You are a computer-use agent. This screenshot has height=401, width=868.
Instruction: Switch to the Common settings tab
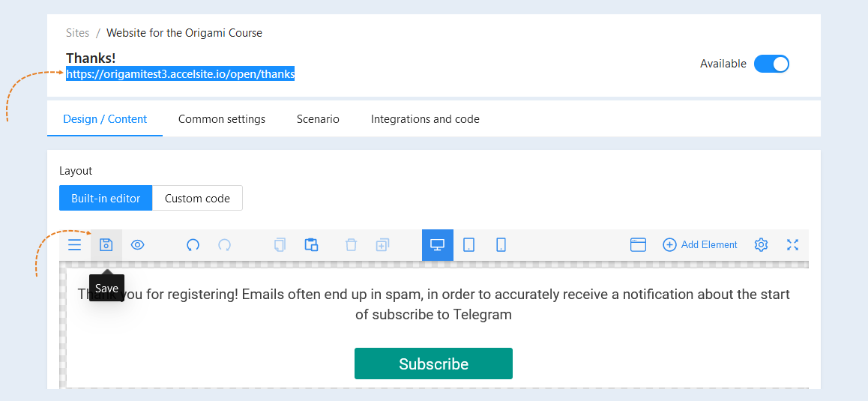pos(221,119)
